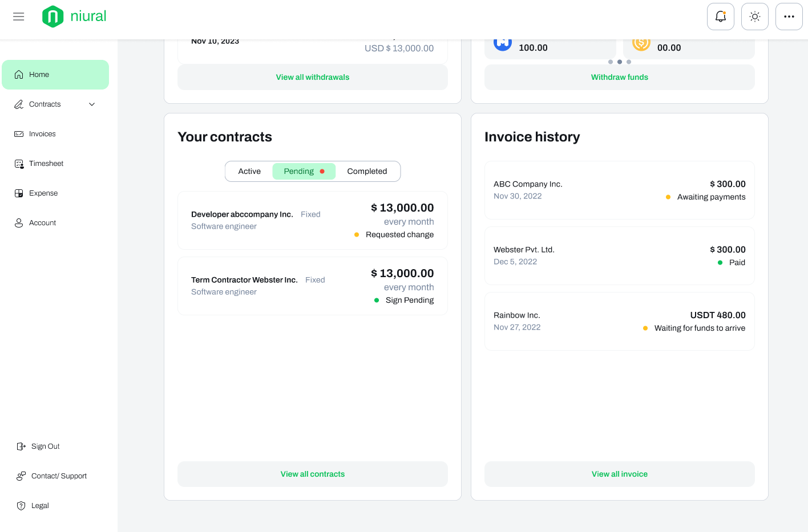This screenshot has width=808, height=532.
Task: Click View all contracts button
Action: [x=313, y=474]
